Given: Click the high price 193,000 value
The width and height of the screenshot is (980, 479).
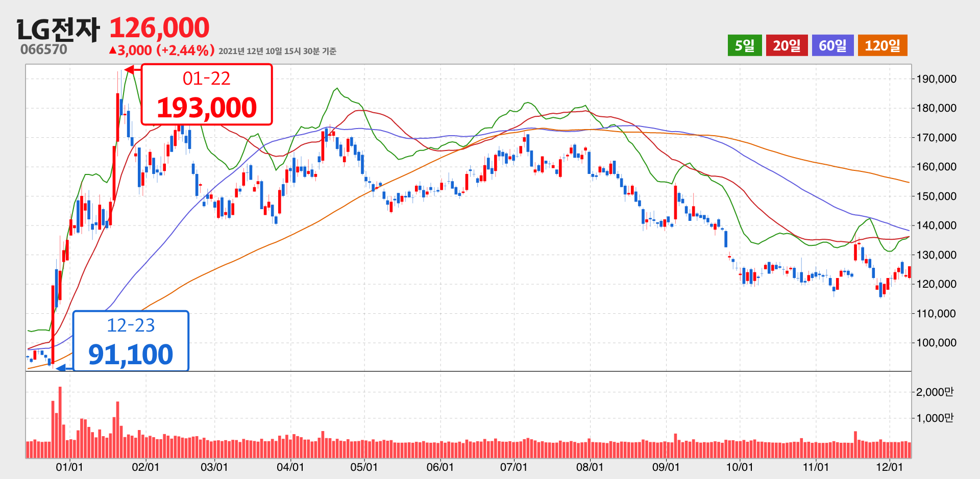Looking at the screenshot, I should pyautogui.click(x=206, y=108).
